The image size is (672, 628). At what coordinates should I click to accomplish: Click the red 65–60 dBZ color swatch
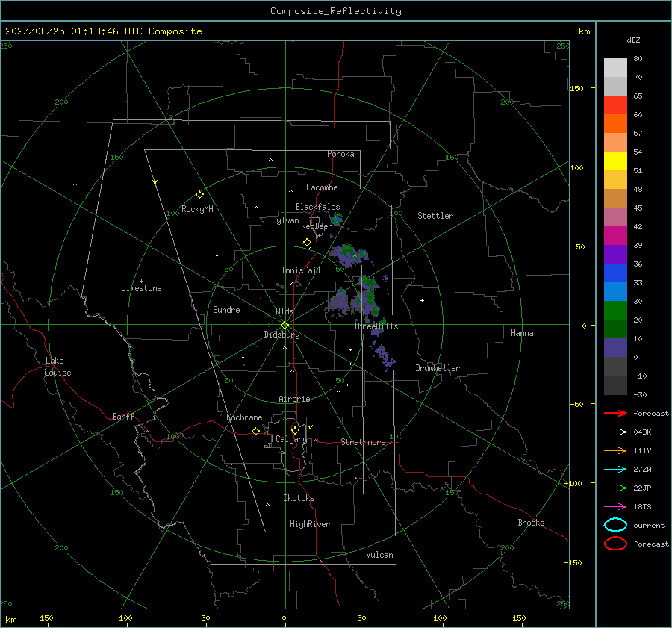pos(615,105)
